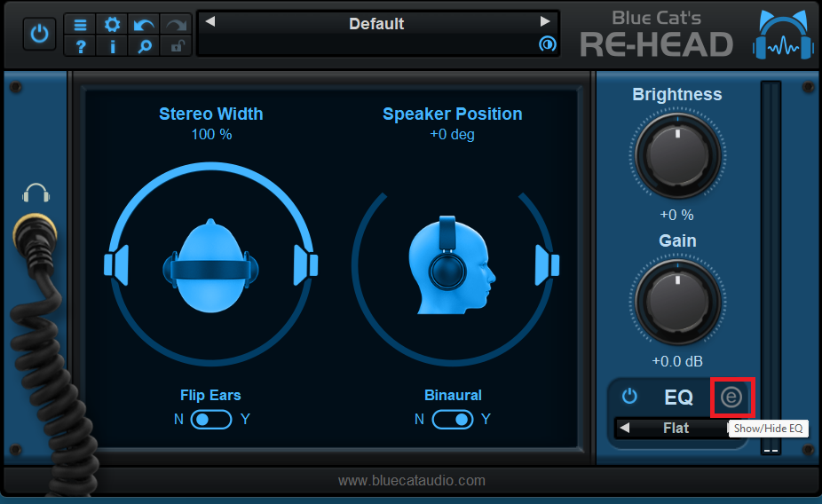Click the redo arrow icon
This screenshot has height=504, width=822.
[x=177, y=24]
